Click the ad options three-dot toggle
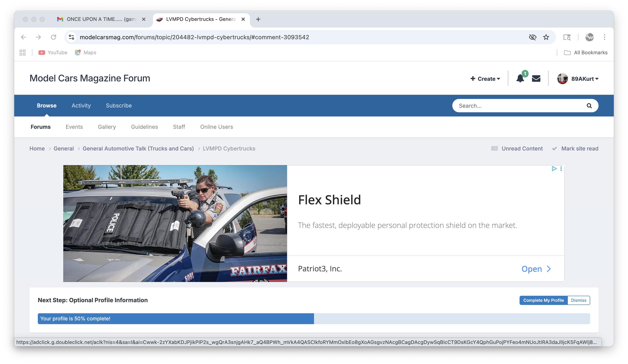The image size is (628, 364). coord(561,169)
